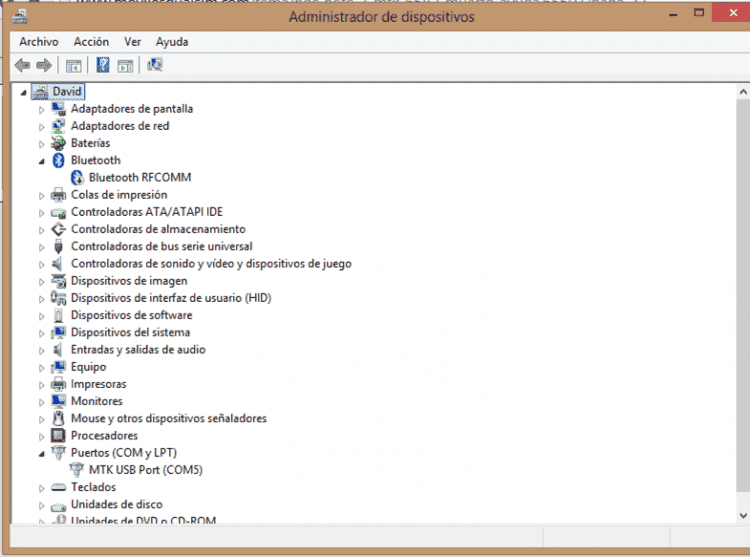
Task: Click the Procesadores chip icon
Action: tap(58, 436)
